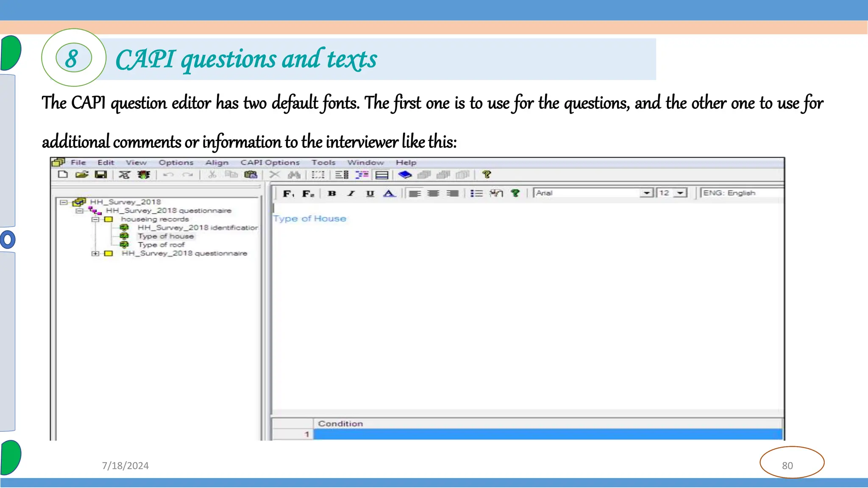Open the CAPI Options menu
Image resolution: width=868 pixels, height=488 pixels.
coord(270,163)
